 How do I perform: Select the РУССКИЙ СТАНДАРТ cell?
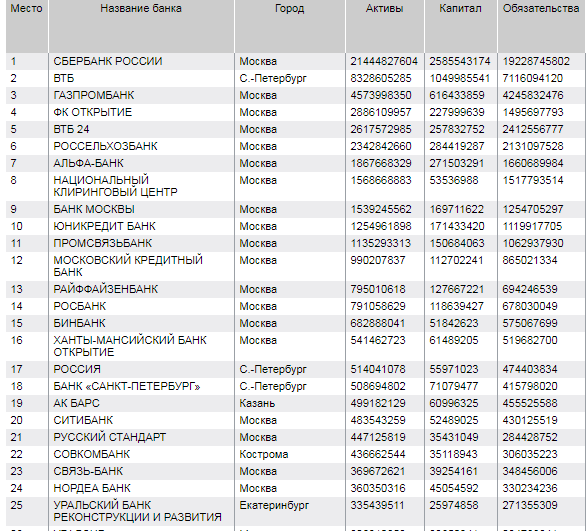coord(110,437)
